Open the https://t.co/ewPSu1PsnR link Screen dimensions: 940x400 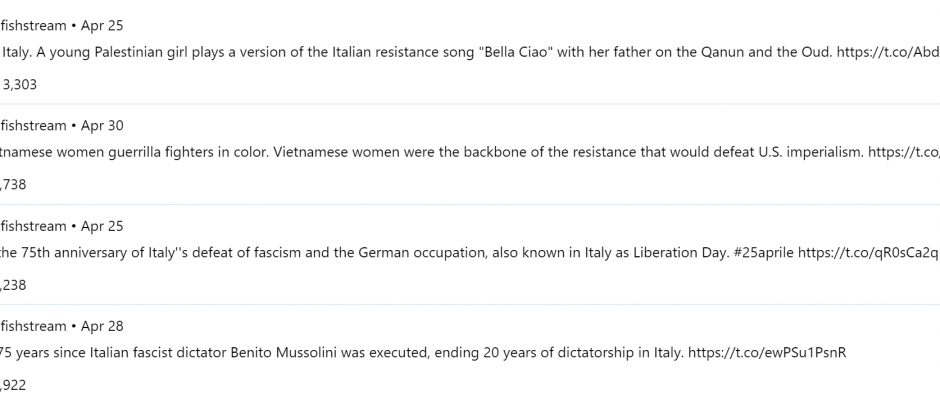[767, 353]
